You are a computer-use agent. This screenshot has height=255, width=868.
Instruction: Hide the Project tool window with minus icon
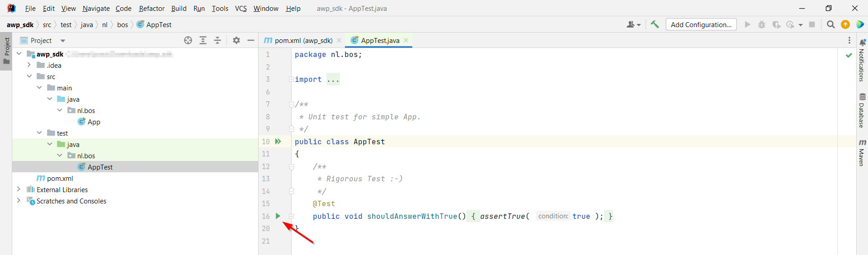(251, 40)
